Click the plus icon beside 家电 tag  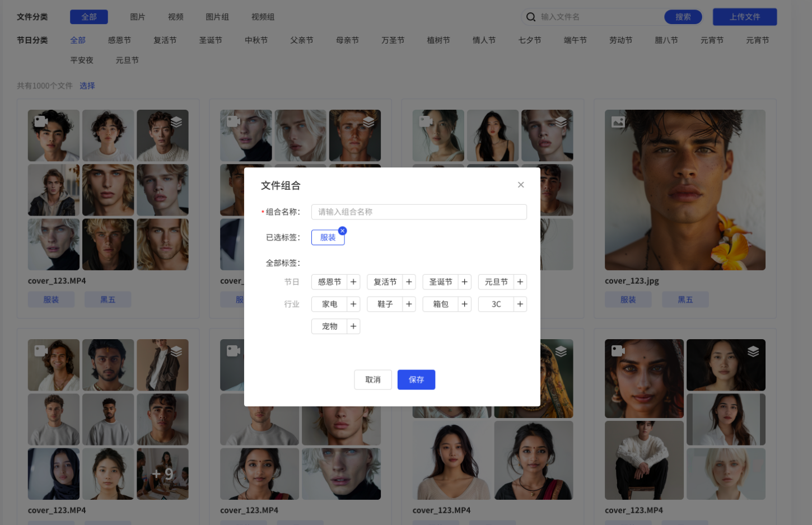[353, 304]
